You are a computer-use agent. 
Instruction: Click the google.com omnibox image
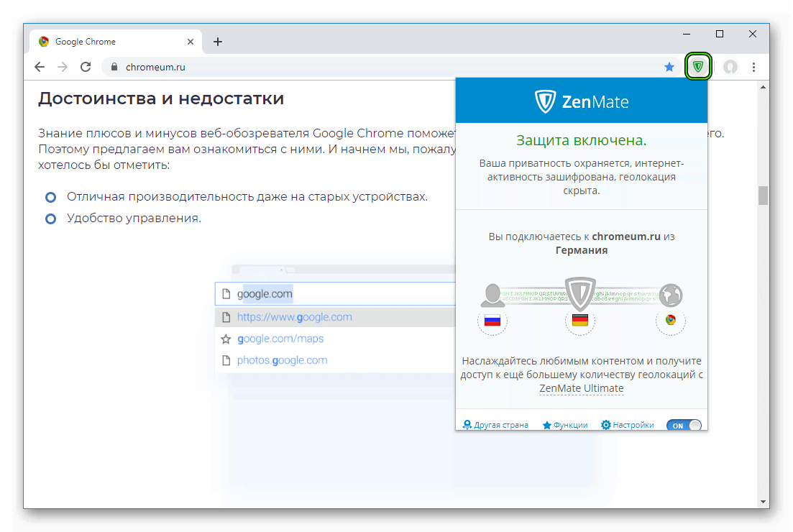[x=335, y=294]
